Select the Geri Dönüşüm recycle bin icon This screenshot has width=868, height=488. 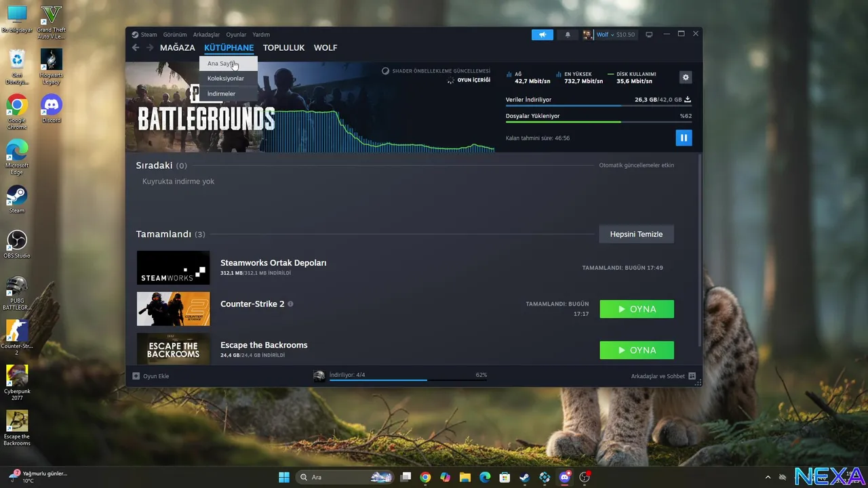click(16, 67)
